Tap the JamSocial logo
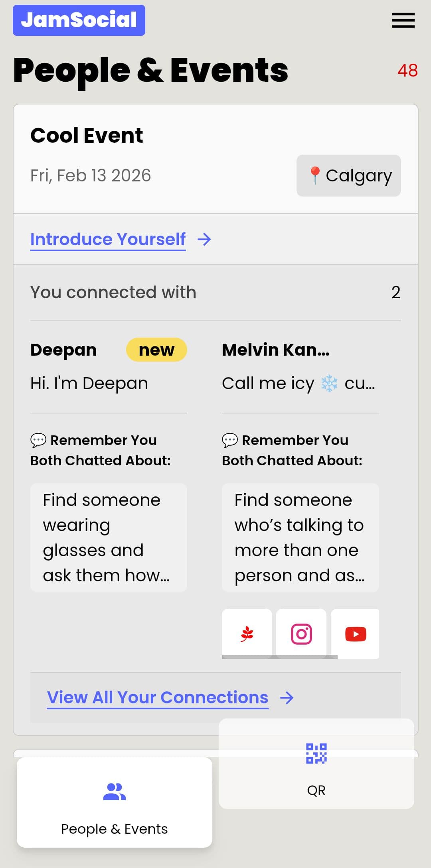 click(79, 20)
